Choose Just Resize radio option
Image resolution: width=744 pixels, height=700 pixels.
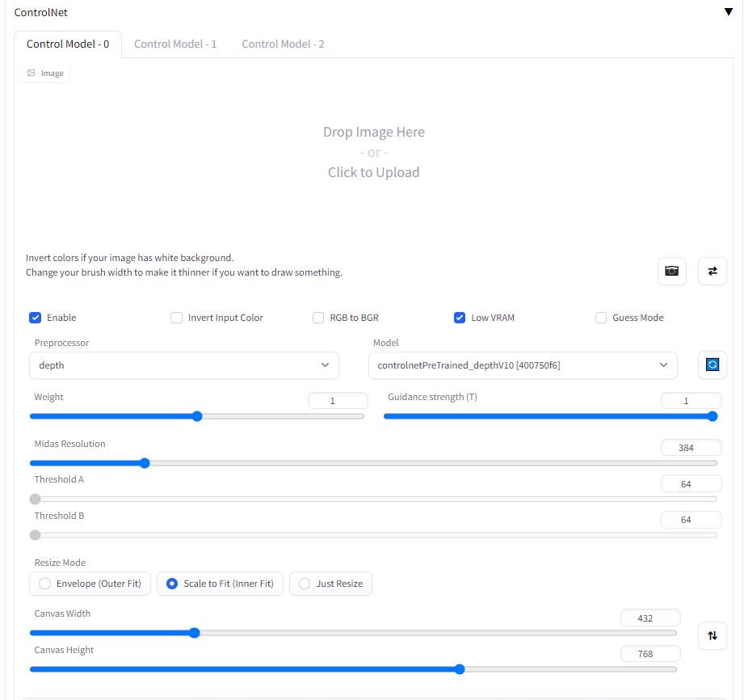(330, 583)
